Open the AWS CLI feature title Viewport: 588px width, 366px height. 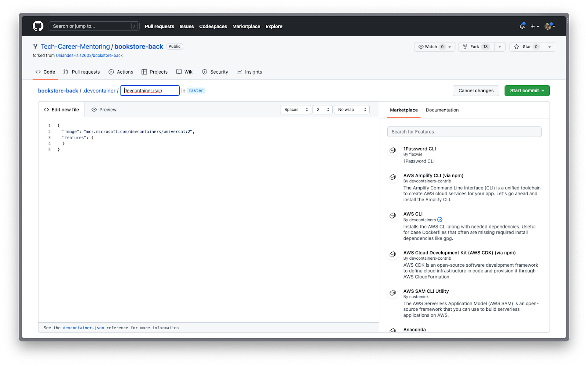[x=413, y=214]
